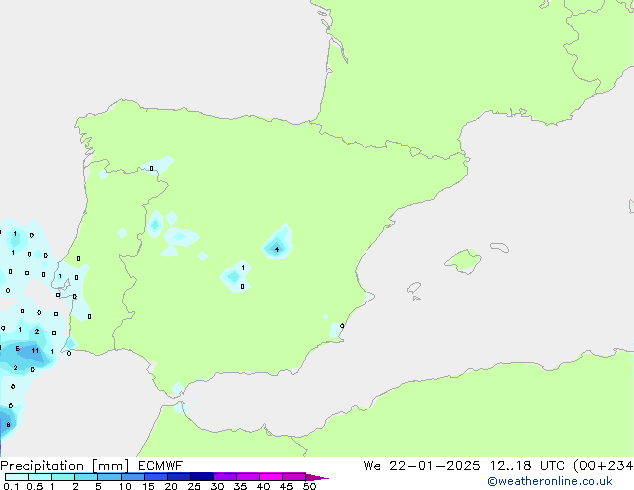Click the legend scale label '45'

[286, 486]
